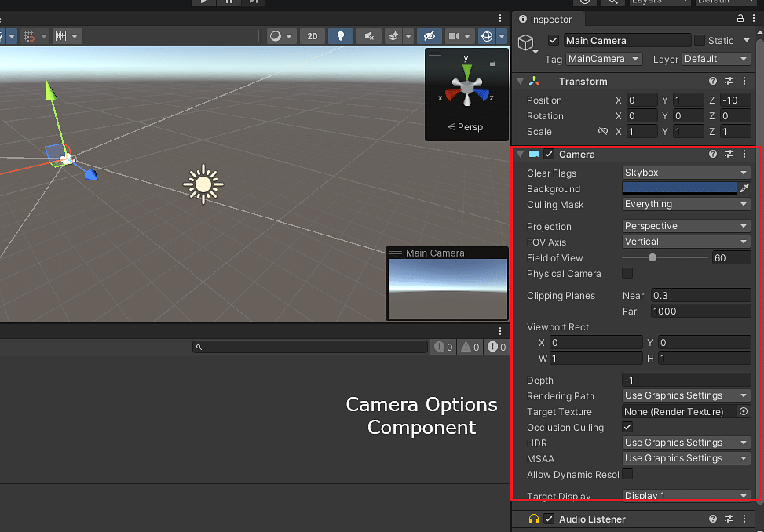The image size is (764, 532).
Task: Open Culling Mask dropdown
Action: point(686,204)
